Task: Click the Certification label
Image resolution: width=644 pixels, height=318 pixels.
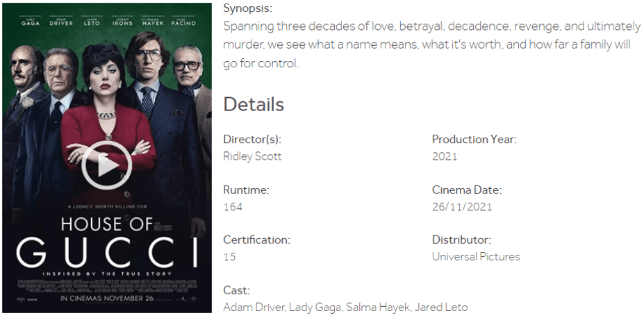Action: [256, 240]
